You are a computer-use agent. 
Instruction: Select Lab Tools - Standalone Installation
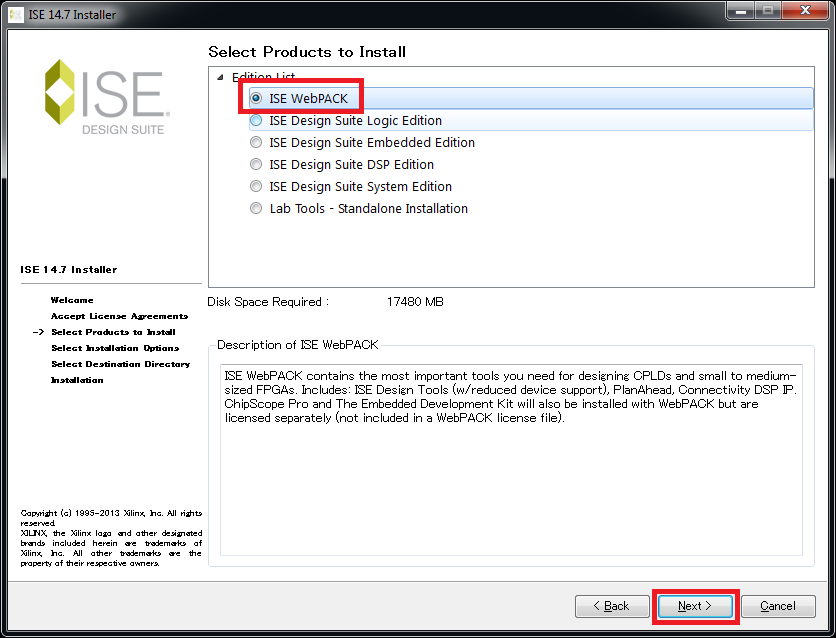(x=257, y=208)
